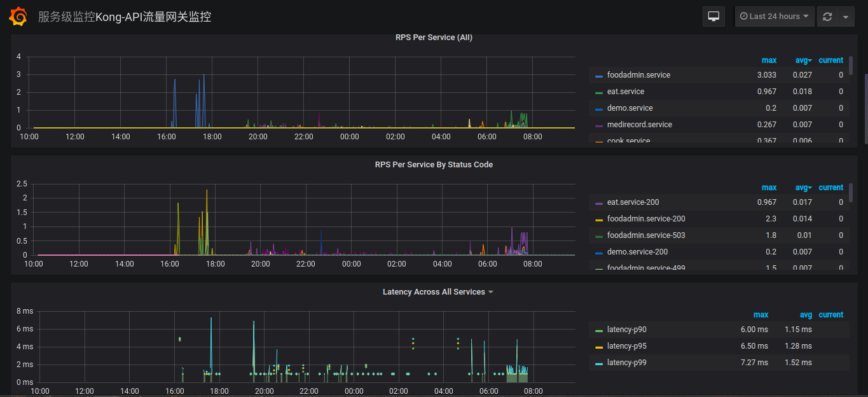The width and height of the screenshot is (868, 397).
Task: Sort status code legend by max
Action: tap(769, 188)
